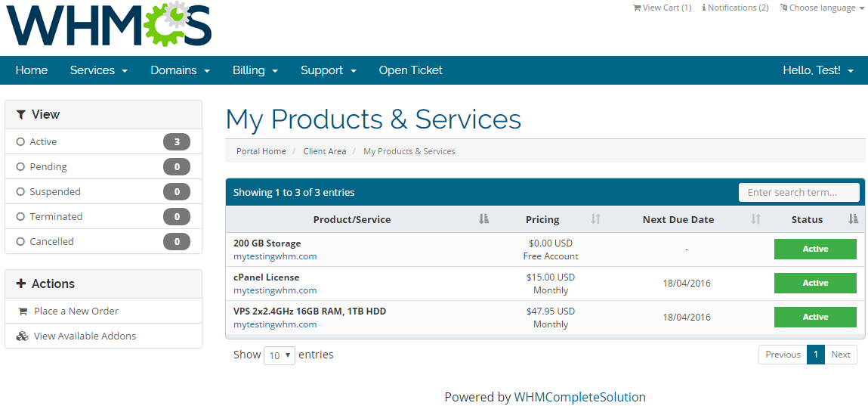Click the cubes icon beside View Available Addons
Viewport: 868px width, 406px height.
pos(22,336)
